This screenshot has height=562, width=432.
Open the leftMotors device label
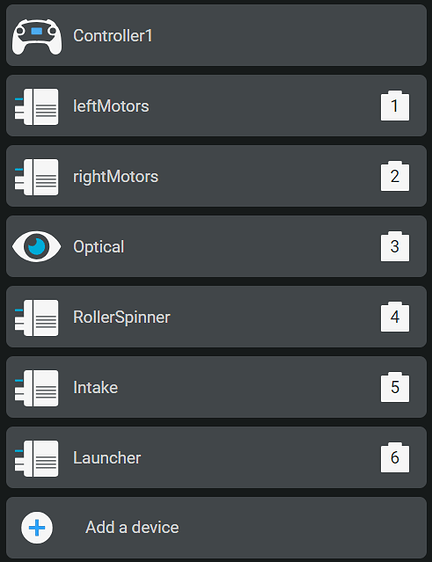tap(111, 106)
